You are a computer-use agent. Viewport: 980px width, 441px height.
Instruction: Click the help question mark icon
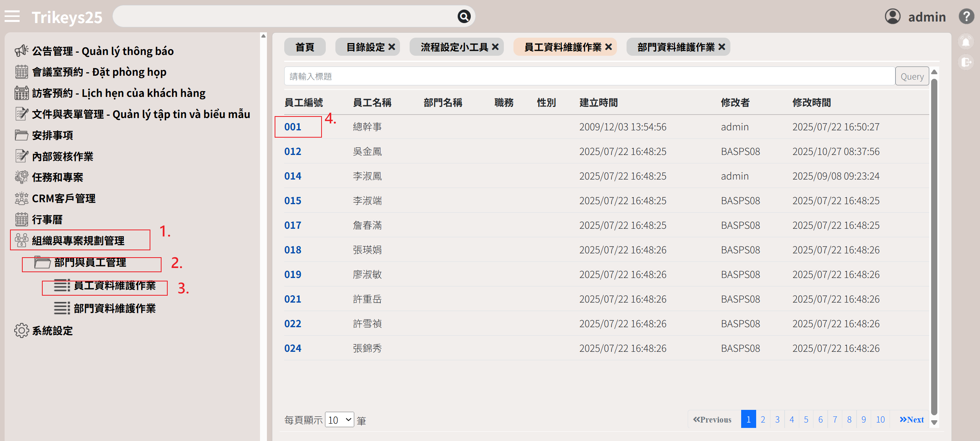coord(966,17)
